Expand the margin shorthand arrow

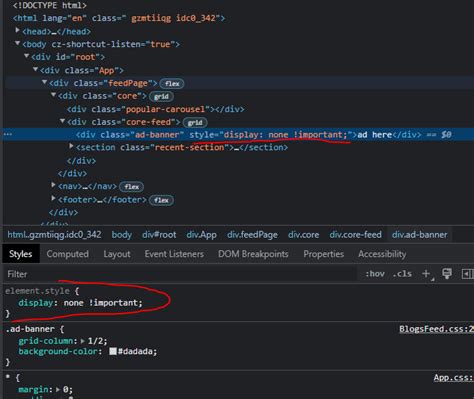pyautogui.click(x=58, y=389)
